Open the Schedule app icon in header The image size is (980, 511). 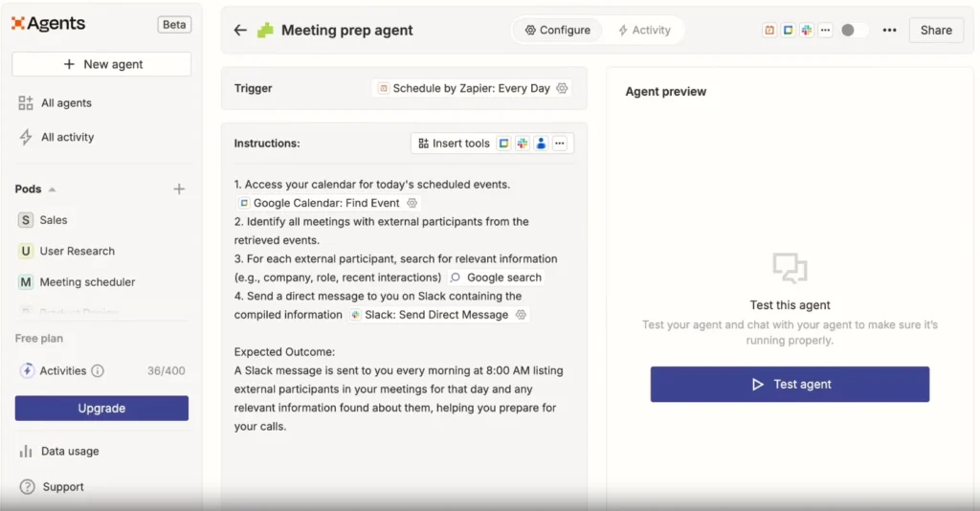769,30
